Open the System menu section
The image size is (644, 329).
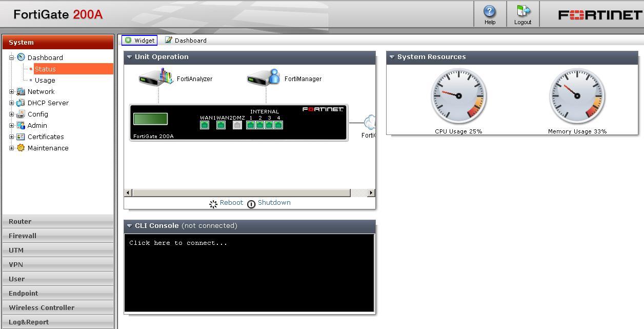(58, 42)
